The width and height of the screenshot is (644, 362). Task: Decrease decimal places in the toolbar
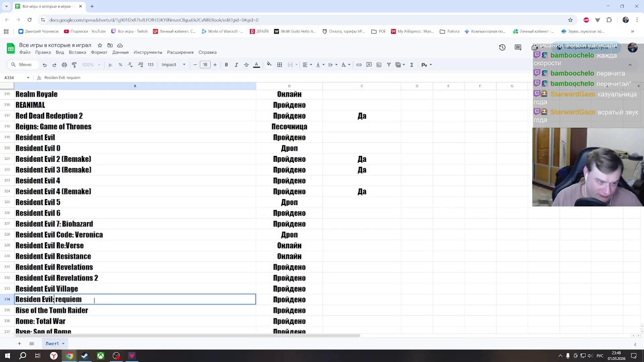130,65
